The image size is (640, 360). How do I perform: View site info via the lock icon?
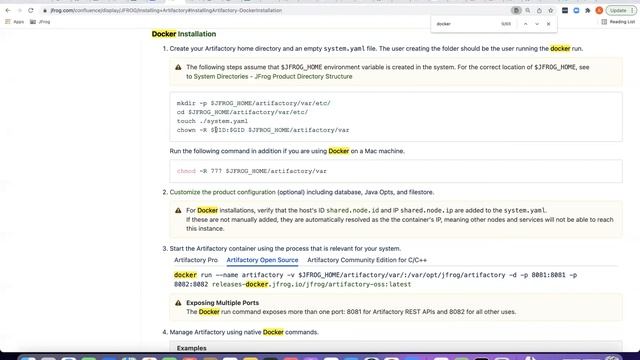(45, 10)
